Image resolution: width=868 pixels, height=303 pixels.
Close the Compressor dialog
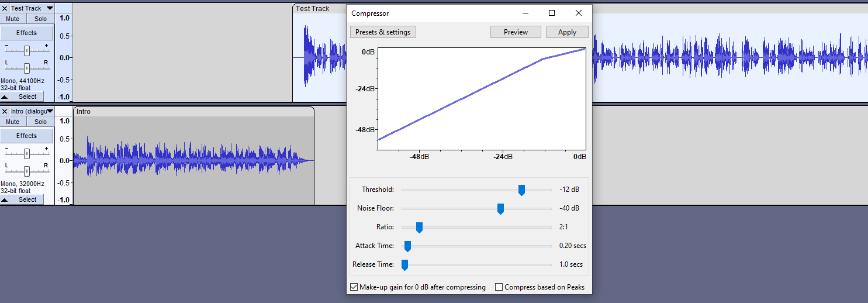tap(578, 13)
